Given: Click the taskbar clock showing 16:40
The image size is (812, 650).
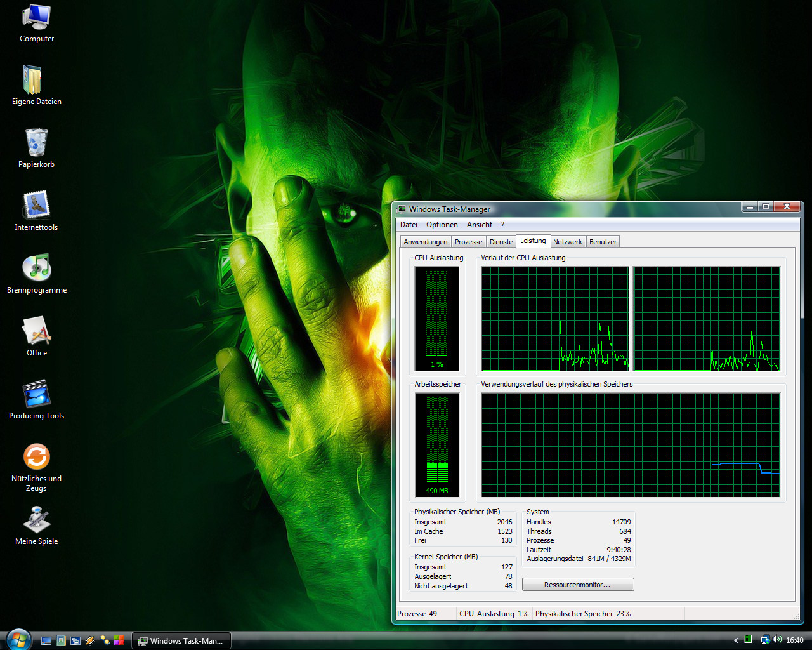Looking at the screenshot, I should coord(795,640).
